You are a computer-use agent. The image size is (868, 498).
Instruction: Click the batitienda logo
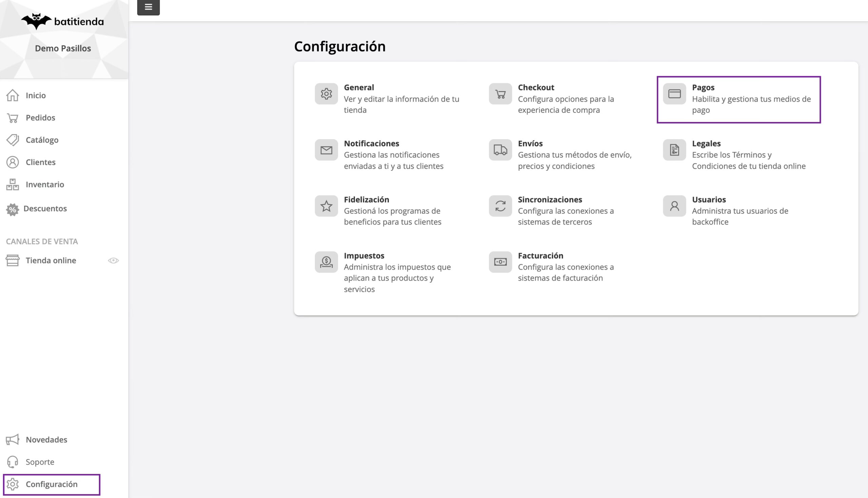point(62,22)
